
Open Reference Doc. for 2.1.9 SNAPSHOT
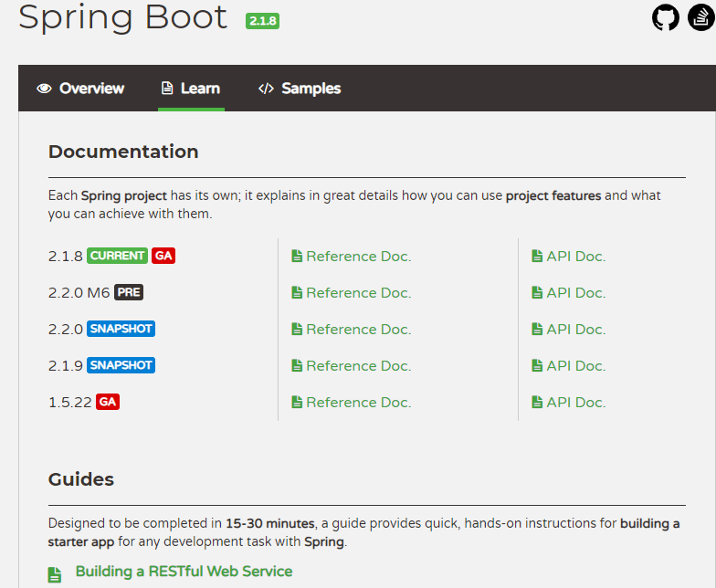[351, 365]
